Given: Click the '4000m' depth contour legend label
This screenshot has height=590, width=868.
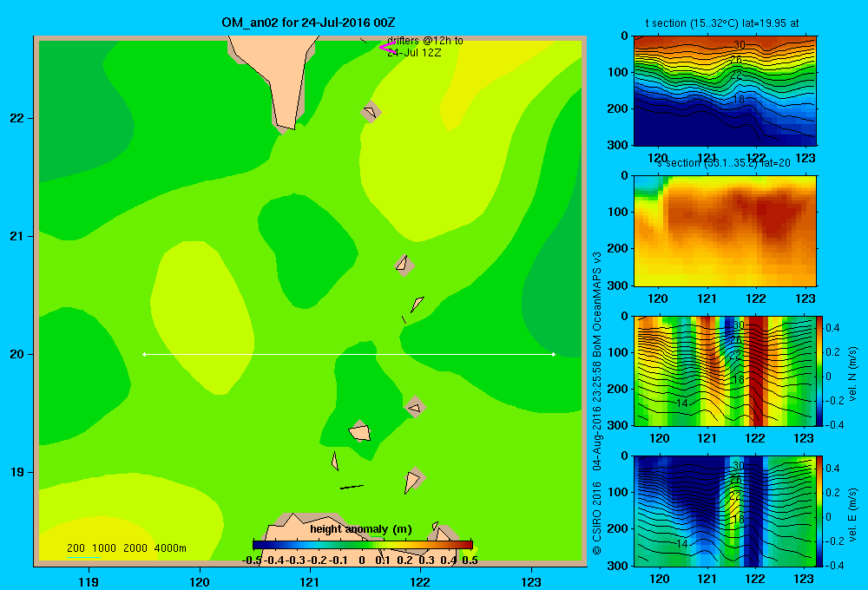Looking at the screenshot, I should (170, 548).
